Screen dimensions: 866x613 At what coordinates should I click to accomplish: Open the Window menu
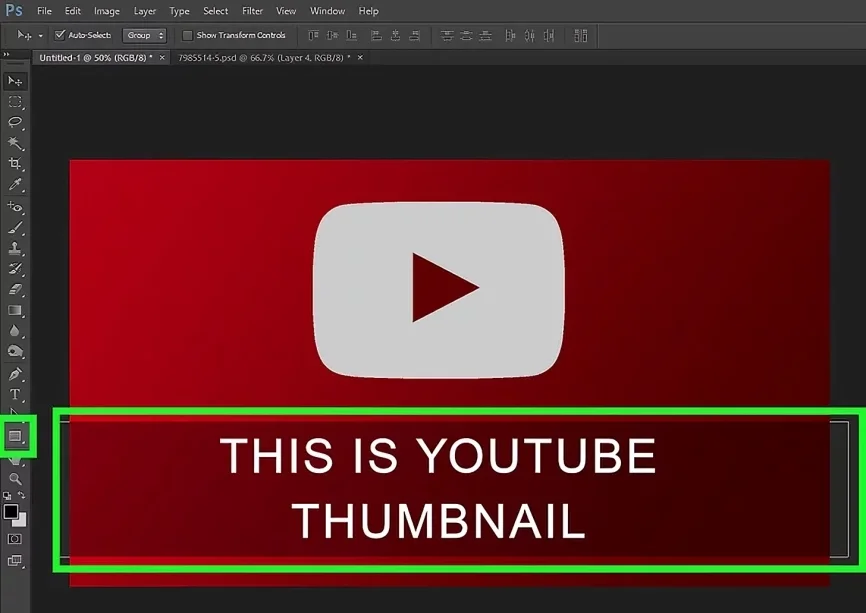point(328,11)
